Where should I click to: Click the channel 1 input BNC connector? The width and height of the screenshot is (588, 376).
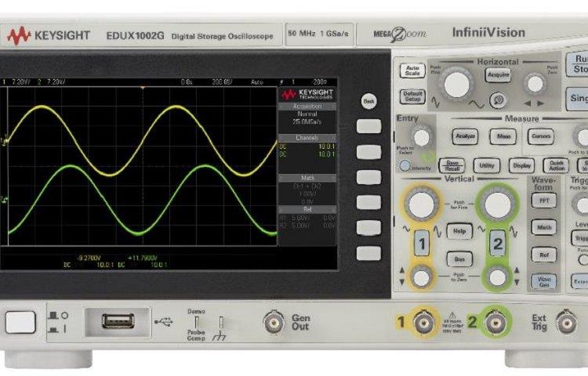(x=424, y=321)
